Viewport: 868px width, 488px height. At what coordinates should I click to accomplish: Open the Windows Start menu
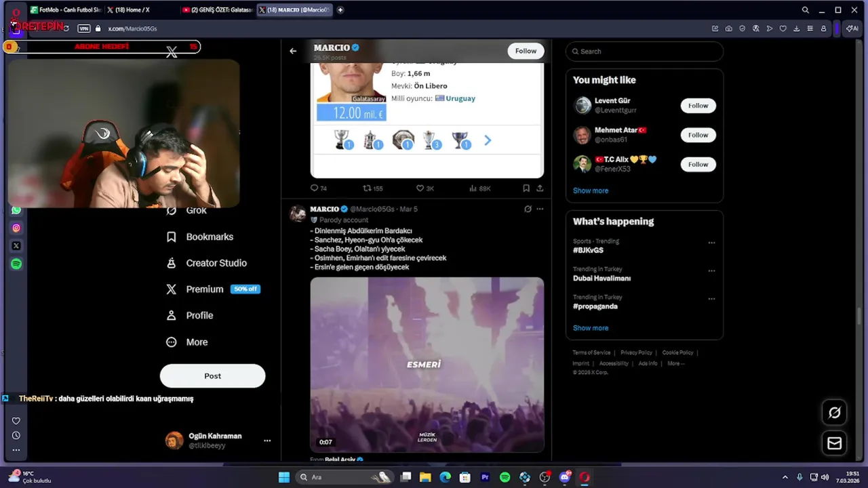pos(284,477)
